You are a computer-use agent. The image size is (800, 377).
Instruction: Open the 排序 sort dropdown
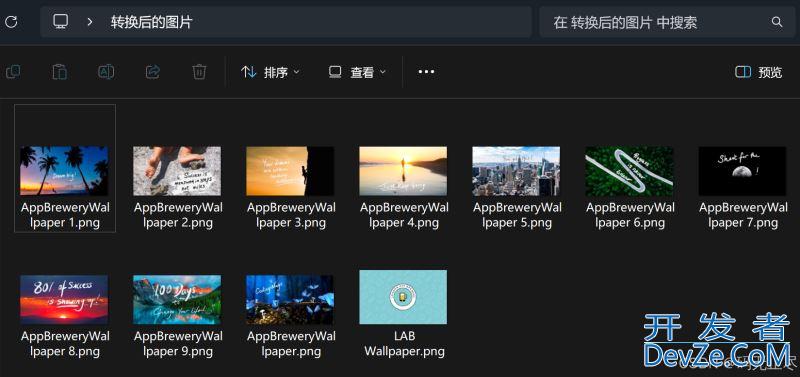270,72
